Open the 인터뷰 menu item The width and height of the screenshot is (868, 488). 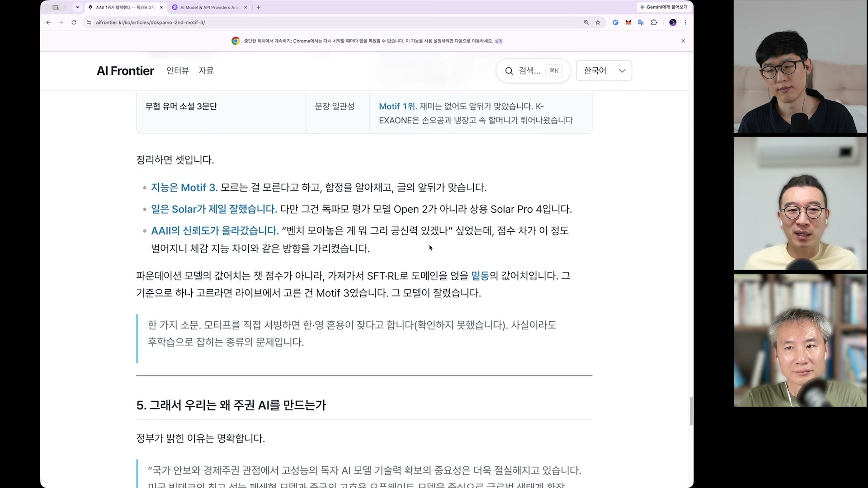click(x=178, y=70)
